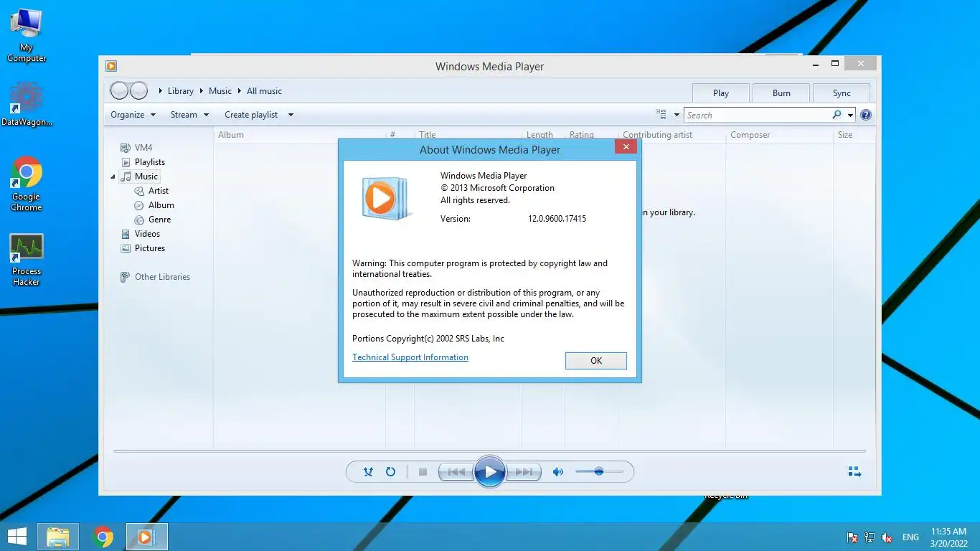Mute the volume speaker icon
This screenshot has height=551, width=980.
pyautogui.click(x=557, y=472)
